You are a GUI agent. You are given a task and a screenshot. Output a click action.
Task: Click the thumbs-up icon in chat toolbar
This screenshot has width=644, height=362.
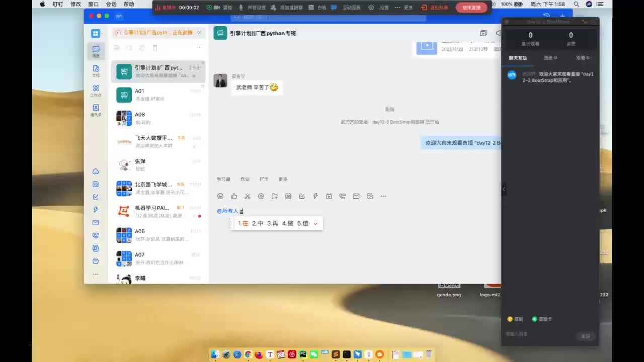234,196
